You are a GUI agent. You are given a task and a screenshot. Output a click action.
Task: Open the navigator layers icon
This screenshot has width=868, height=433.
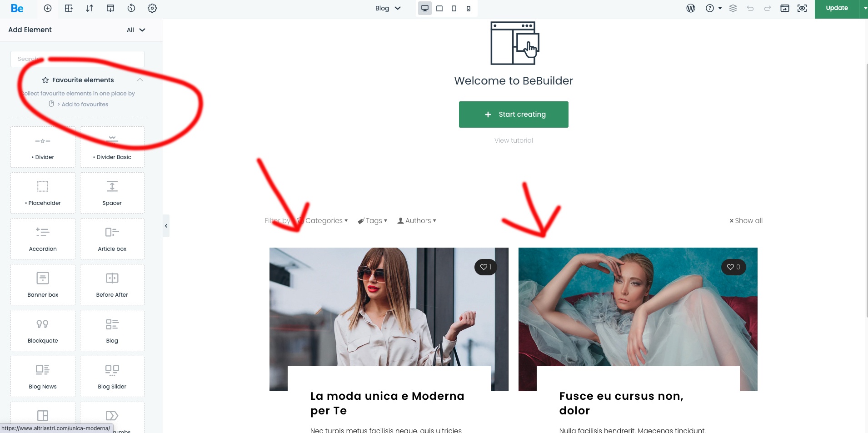(x=733, y=8)
